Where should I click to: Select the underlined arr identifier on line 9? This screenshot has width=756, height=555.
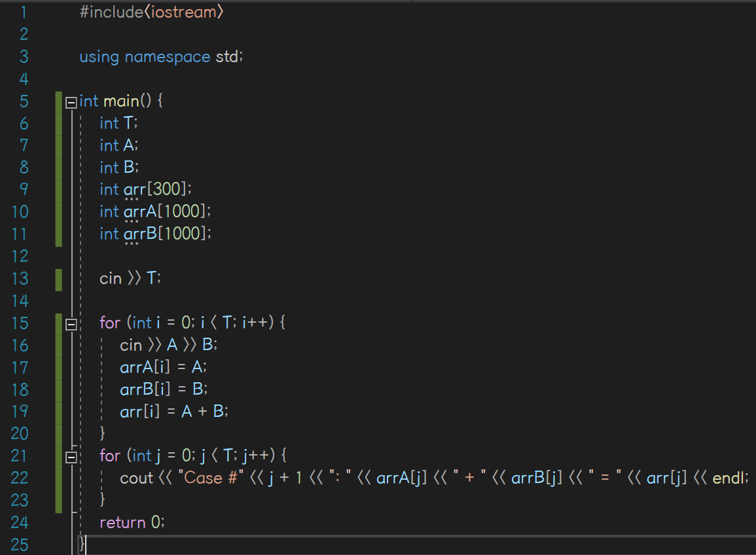click(134, 189)
